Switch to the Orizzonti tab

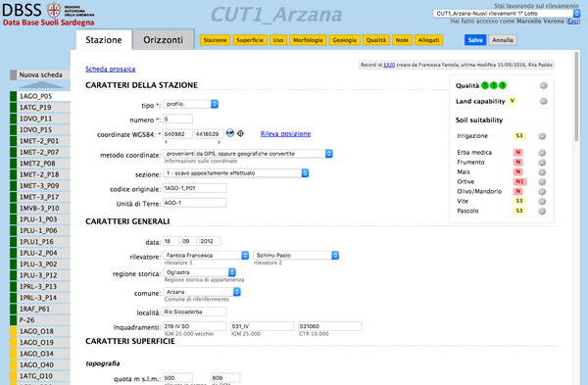click(x=163, y=40)
